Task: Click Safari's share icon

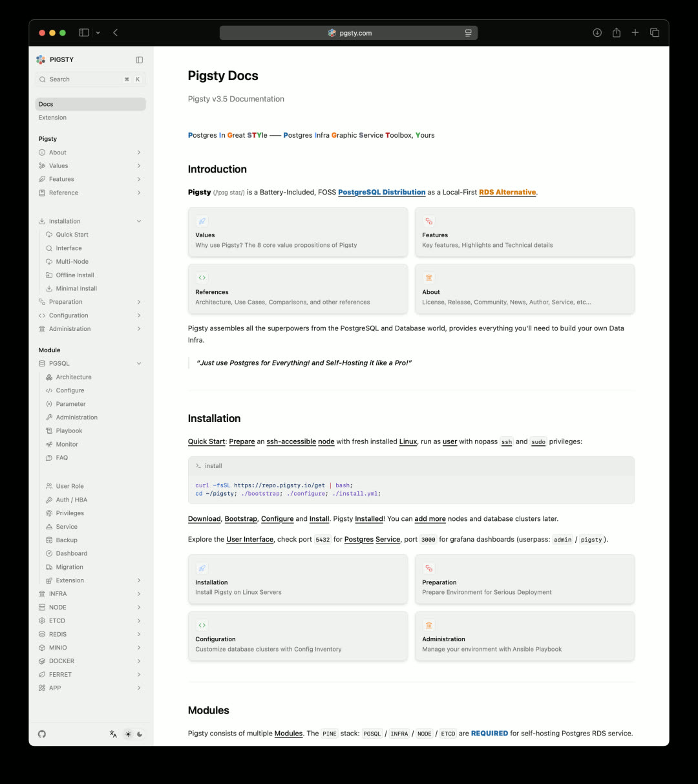Action: (x=617, y=33)
